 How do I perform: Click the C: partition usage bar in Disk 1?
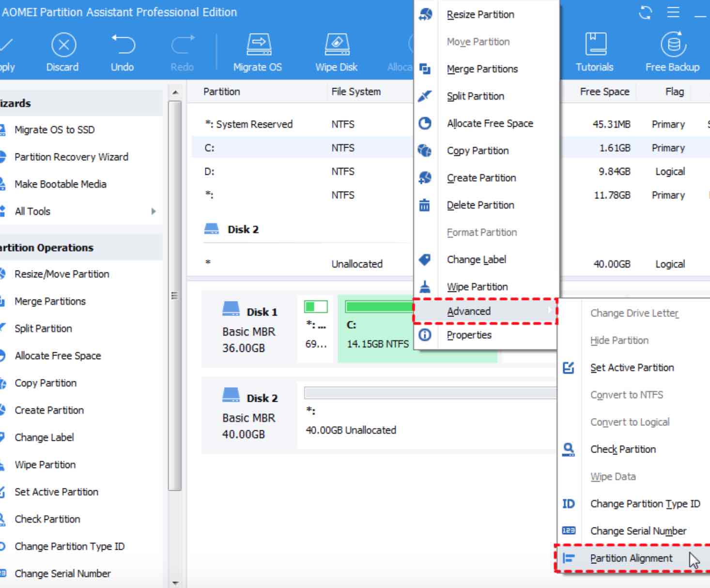(x=379, y=306)
